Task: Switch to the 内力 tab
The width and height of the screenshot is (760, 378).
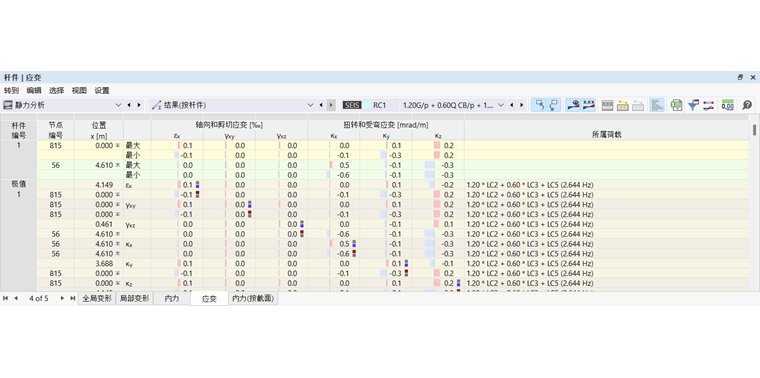Action: point(172,299)
